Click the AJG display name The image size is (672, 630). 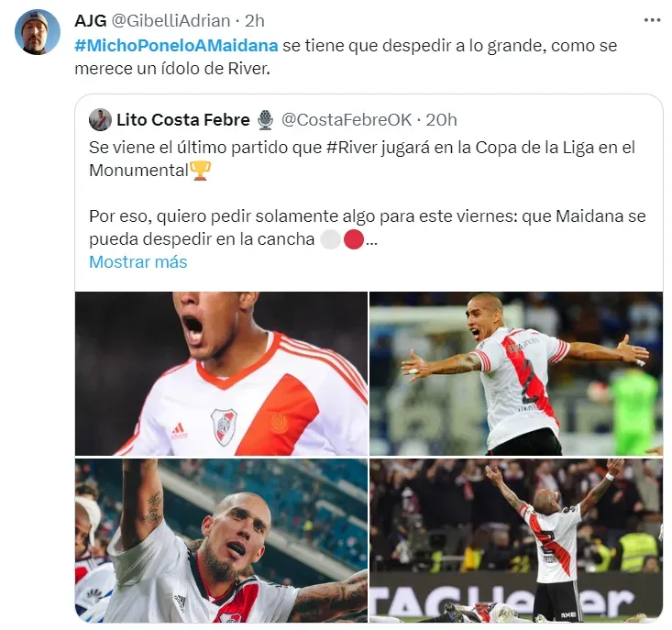tap(91, 20)
